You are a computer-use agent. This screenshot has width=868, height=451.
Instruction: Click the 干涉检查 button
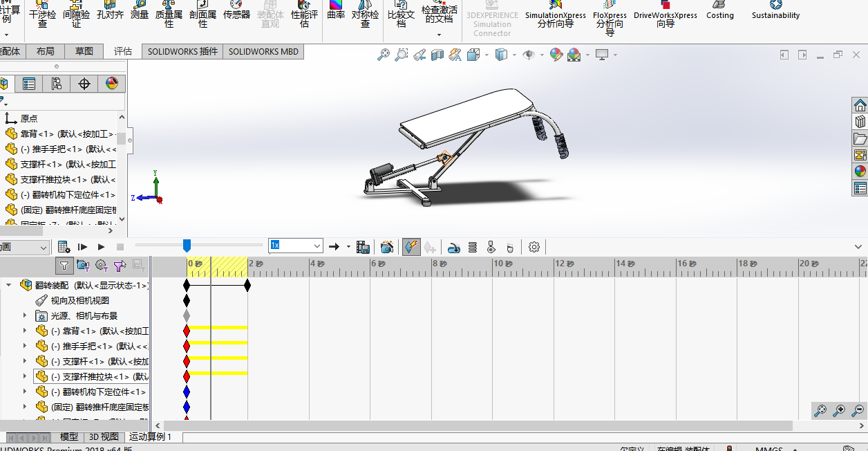tap(42, 14)
